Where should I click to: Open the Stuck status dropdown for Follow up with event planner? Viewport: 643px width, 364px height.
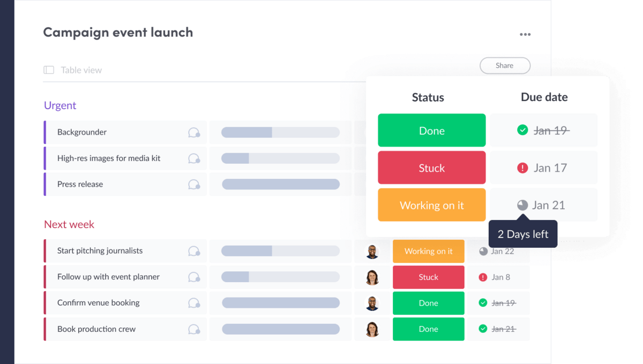(428, 277)
